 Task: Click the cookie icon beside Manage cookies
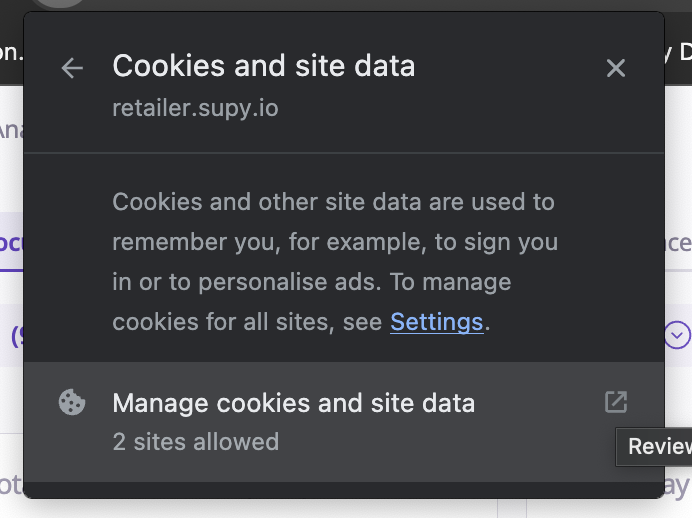pos(72,403)
